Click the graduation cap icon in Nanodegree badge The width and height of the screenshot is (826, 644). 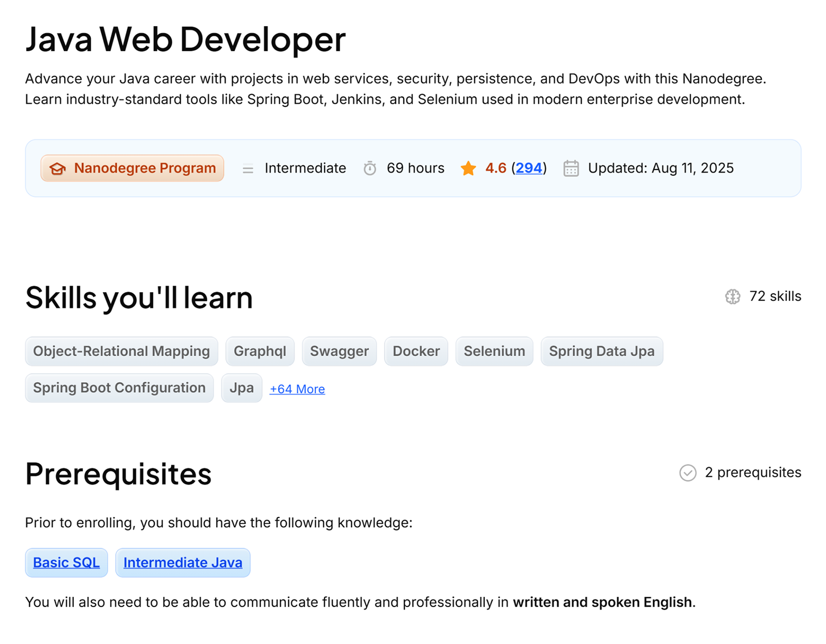point(58,169)
